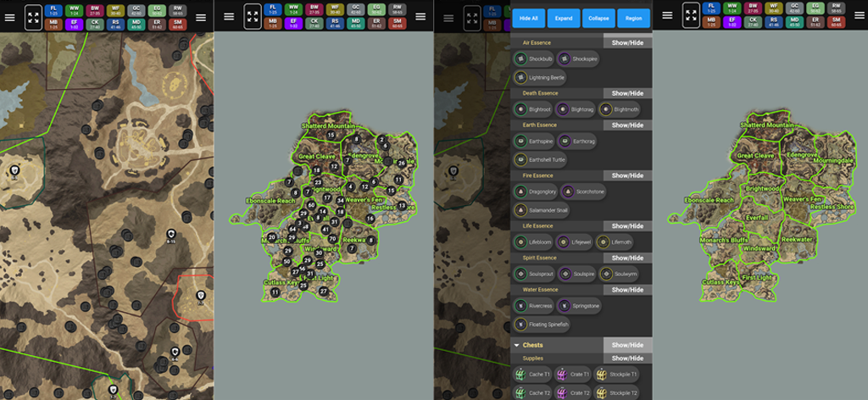Click the cluster marker numbered 70
868x400 pixels.
click(332, 239)
